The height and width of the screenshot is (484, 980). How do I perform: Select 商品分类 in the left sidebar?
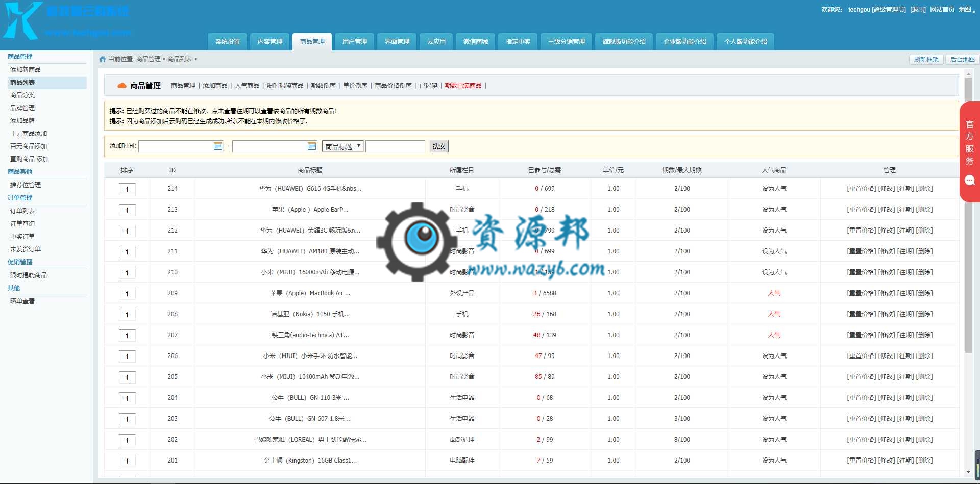pos(22,95)
